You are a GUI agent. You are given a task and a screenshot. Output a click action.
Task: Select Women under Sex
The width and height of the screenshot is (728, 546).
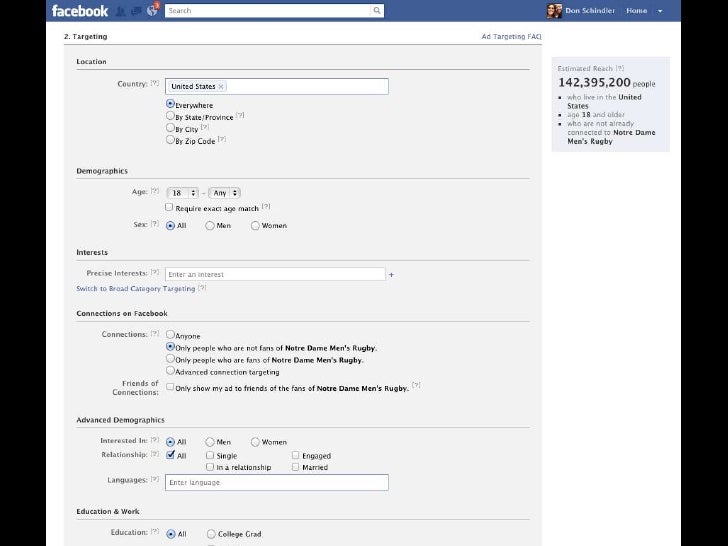(x=255, y=226)
